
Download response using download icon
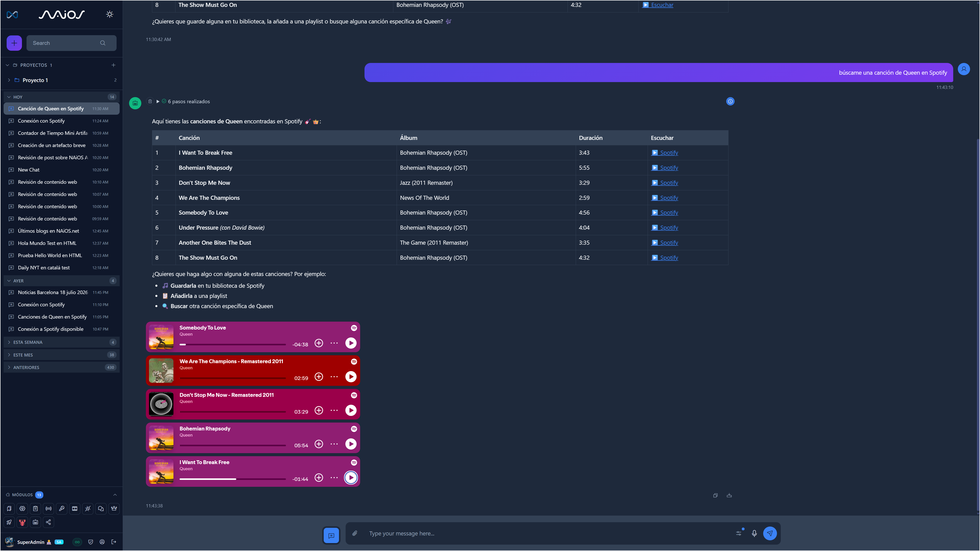click(x=729, y=495)
